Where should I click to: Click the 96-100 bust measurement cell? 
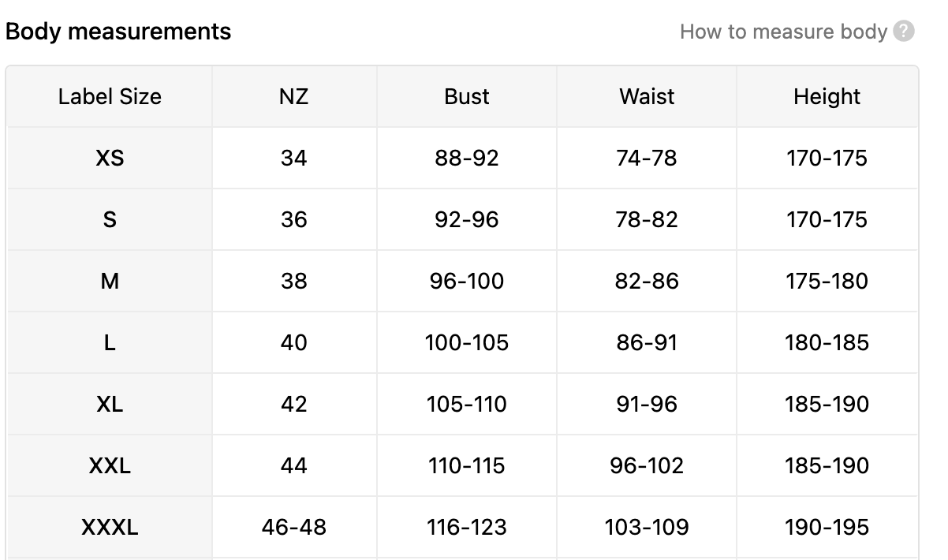467,281
